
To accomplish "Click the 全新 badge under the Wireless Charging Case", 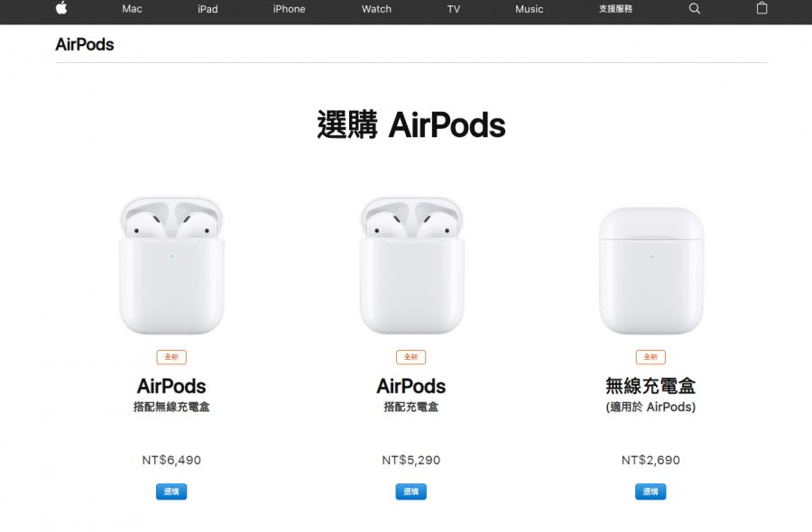I will [651, 357].
